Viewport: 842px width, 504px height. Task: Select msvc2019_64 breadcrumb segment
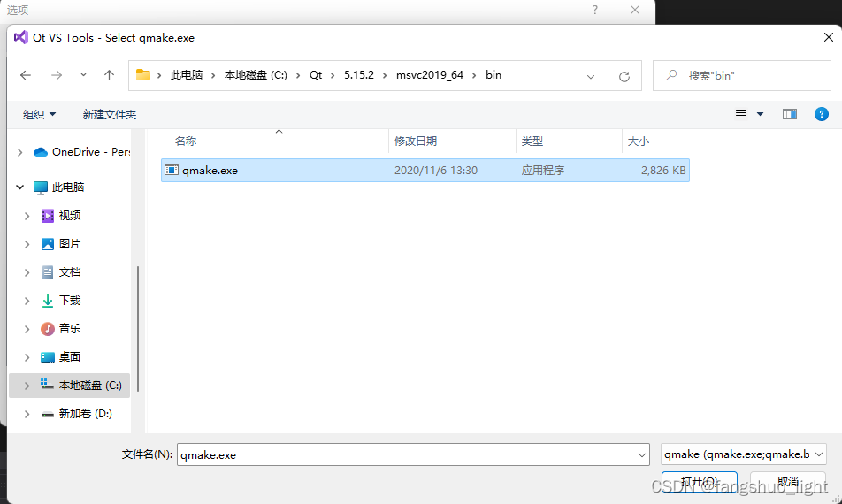[x=430, y=75]
